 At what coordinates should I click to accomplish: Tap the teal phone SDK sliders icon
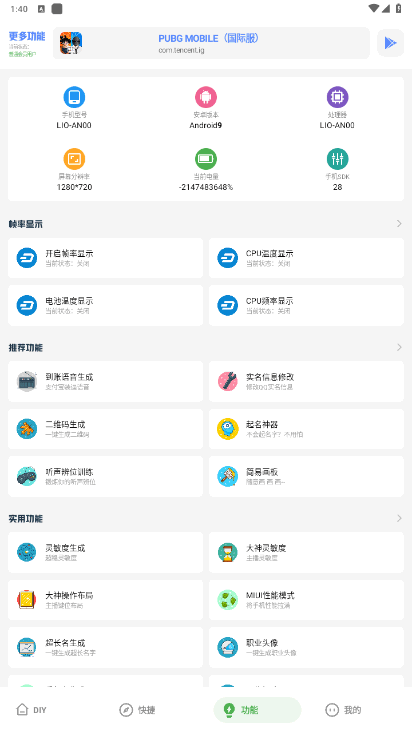tap(337, 159)
